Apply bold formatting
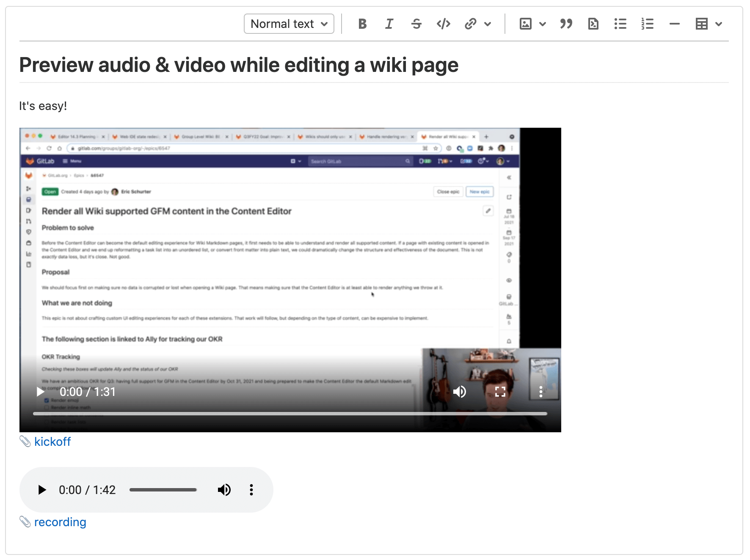Viewport: 750px width, 560px height. (362, 24)
